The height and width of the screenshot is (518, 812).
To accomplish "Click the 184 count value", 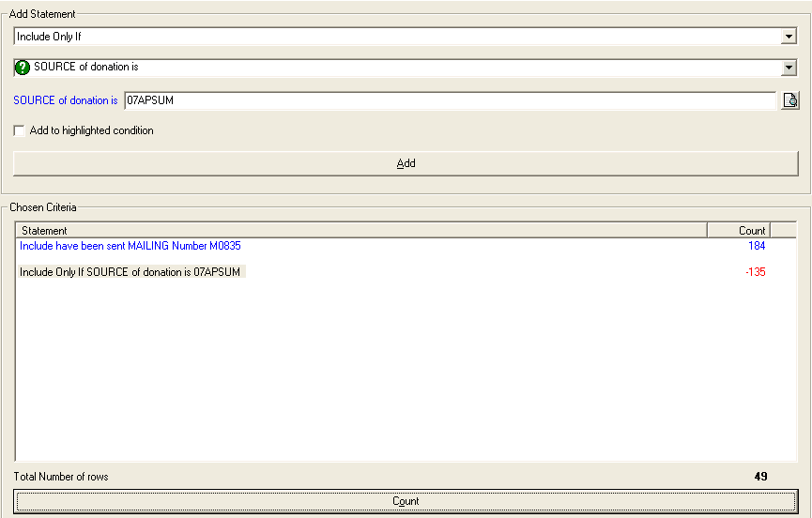I will coord(756,246).
